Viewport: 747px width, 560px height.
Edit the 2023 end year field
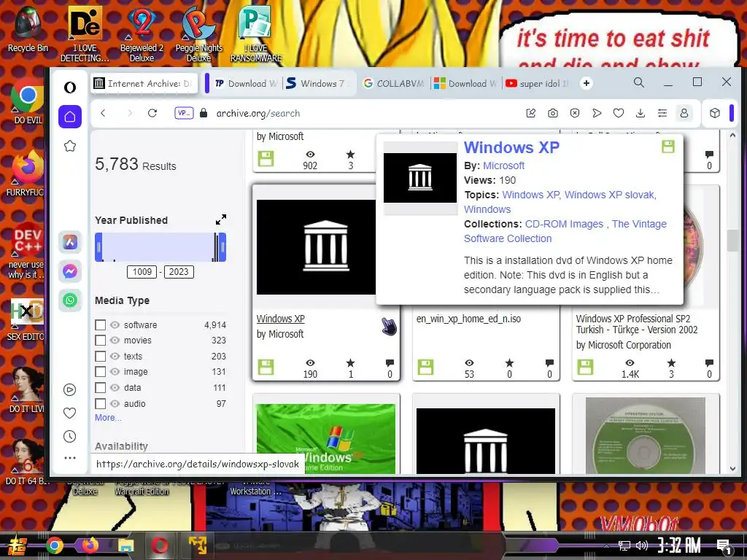(179, 272)
